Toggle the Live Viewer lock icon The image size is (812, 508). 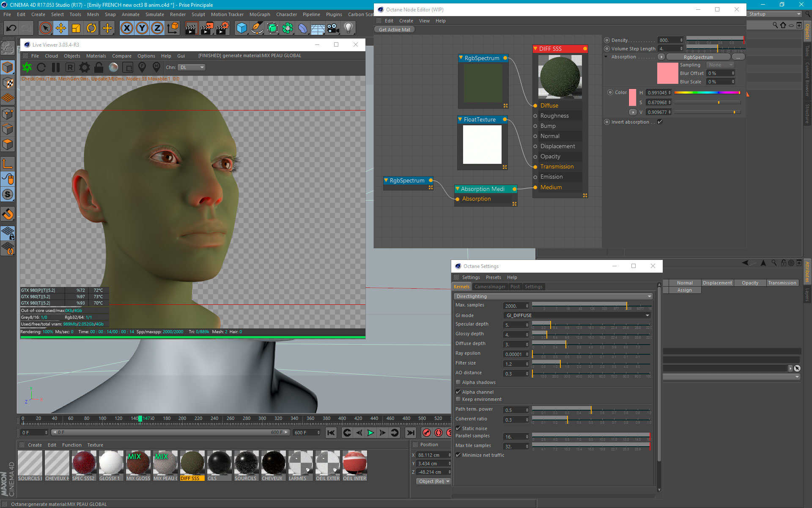click(99, 67)
